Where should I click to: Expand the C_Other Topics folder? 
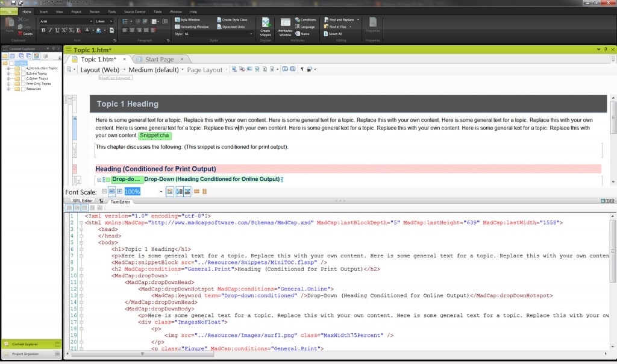[x=9, y=78]
